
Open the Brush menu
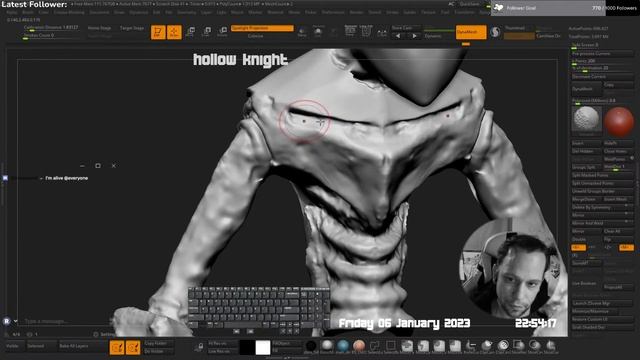pos(28,13)
